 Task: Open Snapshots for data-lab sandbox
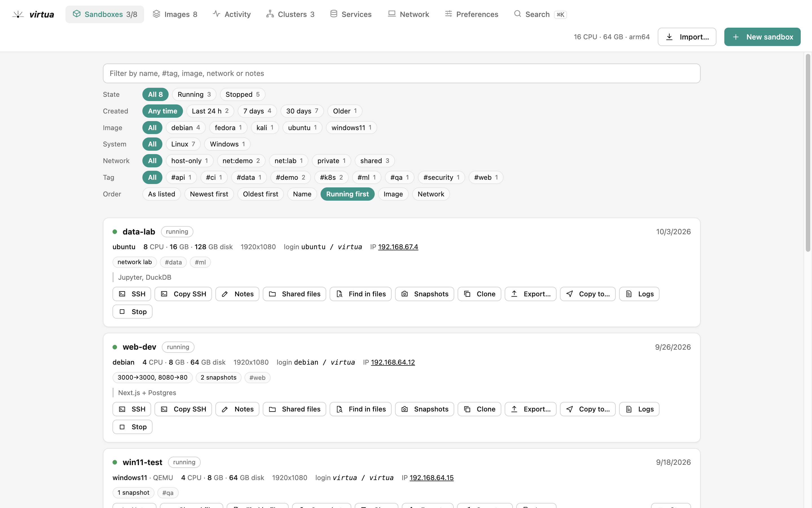[x=424, y=294]
